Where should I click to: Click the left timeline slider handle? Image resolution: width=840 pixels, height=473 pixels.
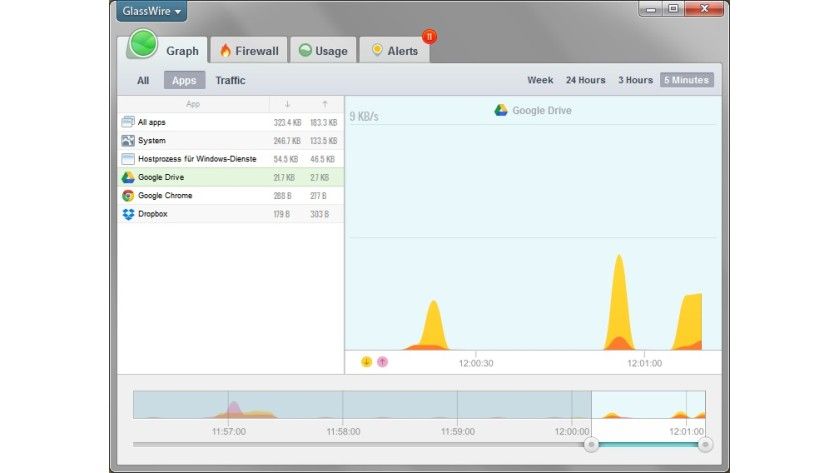(x=591, y=445)
